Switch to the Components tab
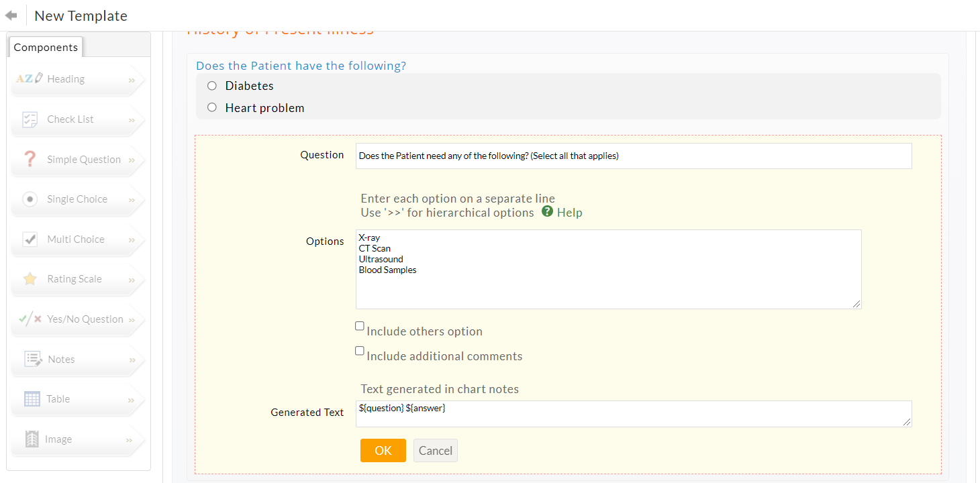Image resolution: width=980 pixels, height=483 pixels. (46, 47)
